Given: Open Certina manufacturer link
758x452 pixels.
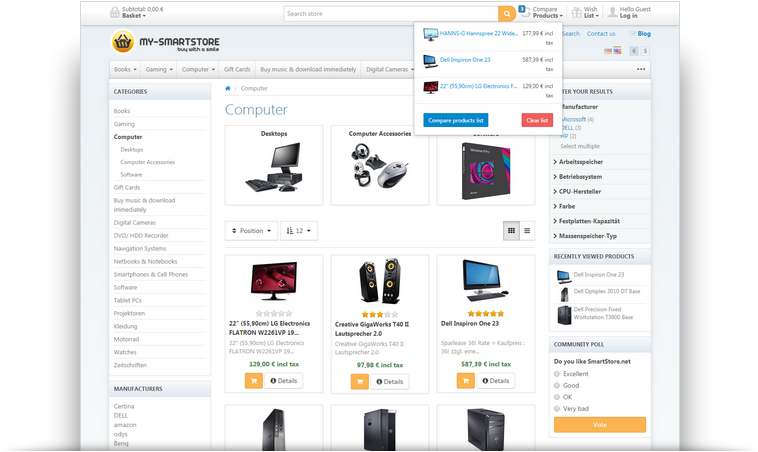Looking at the screenshot, I should coord(124,406).
